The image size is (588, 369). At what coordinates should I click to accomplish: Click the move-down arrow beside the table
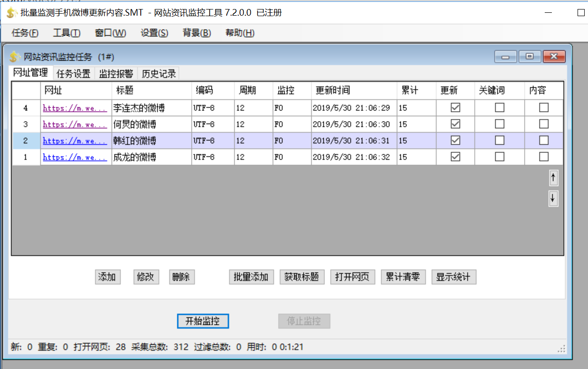coord(553,199)
